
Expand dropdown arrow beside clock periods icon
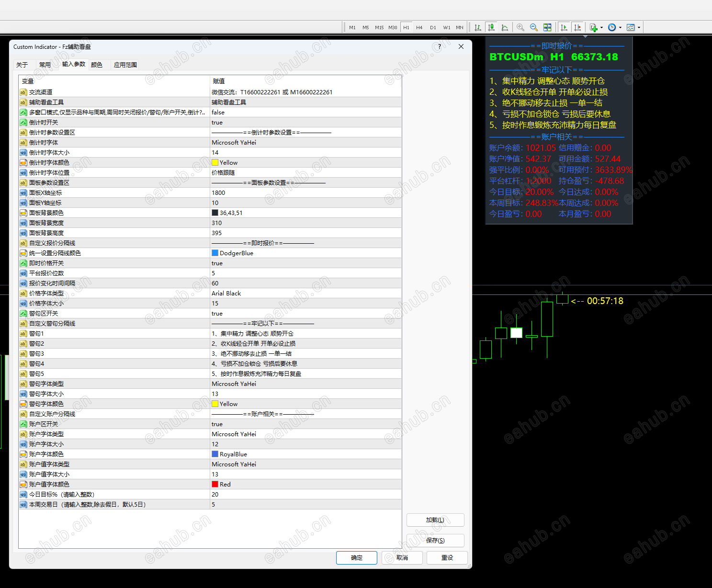[x=620, y=27]
